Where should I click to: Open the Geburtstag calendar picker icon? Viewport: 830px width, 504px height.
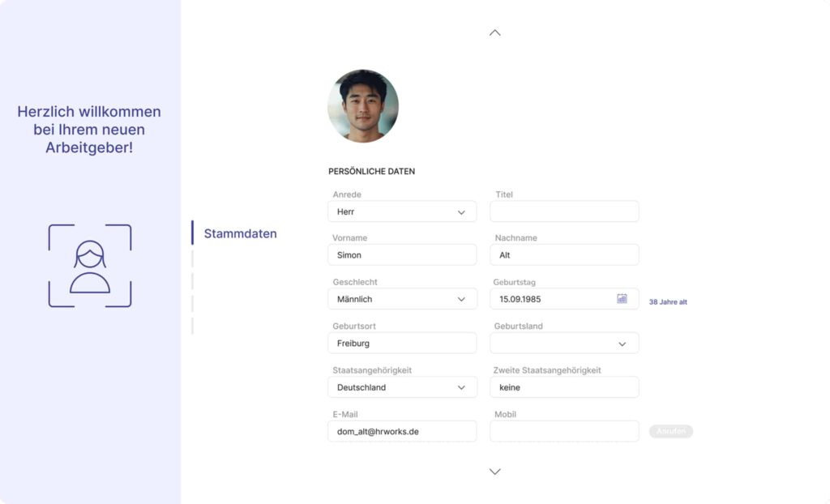[x=622, y=298]
